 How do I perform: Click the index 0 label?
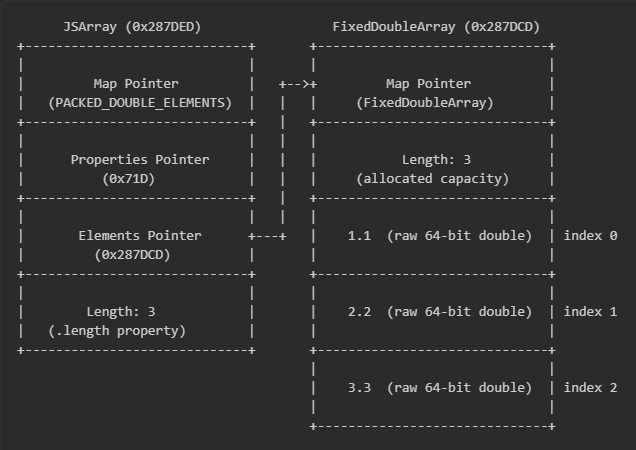click(x=590, y=235)
